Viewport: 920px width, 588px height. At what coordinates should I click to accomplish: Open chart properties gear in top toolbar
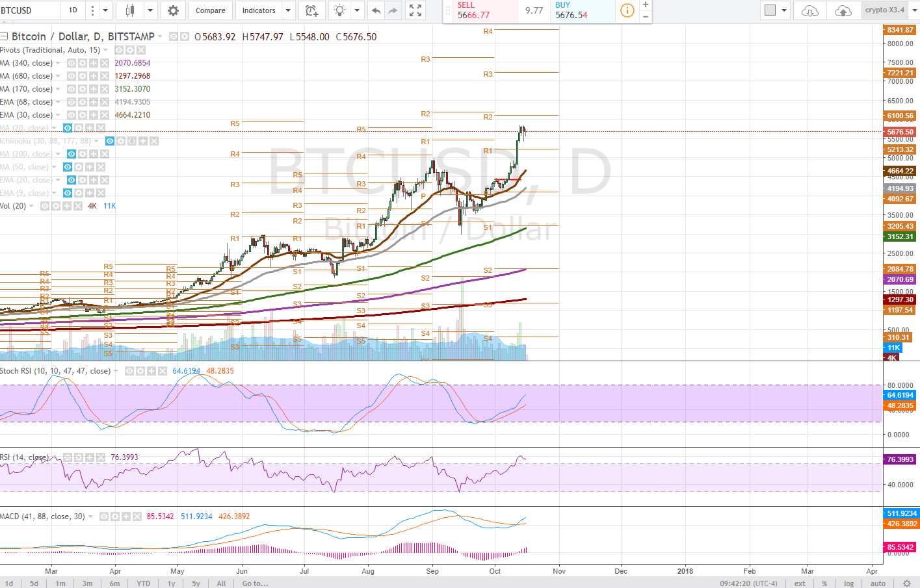(x=173, y=10)
